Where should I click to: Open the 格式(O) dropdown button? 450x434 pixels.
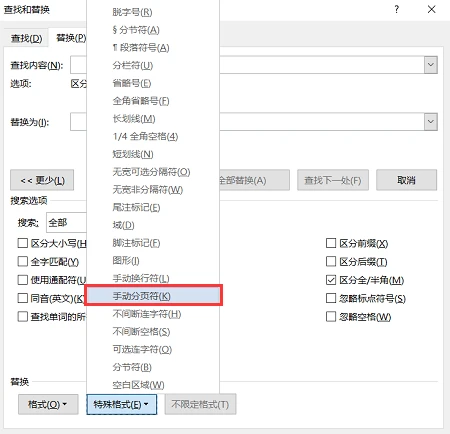click(48, 404)
